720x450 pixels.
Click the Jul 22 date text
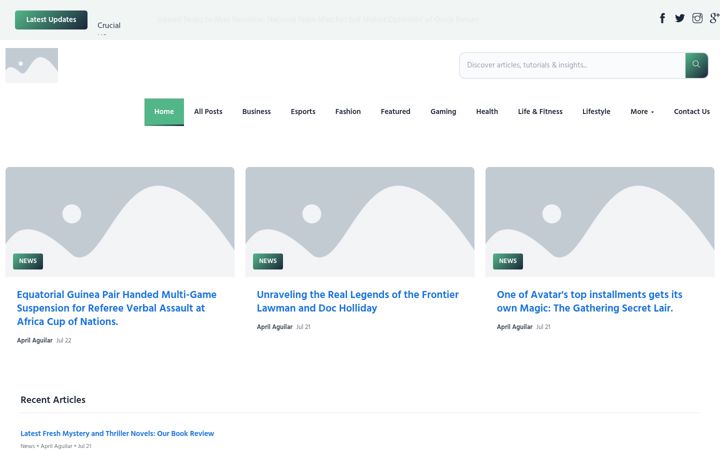64,341
